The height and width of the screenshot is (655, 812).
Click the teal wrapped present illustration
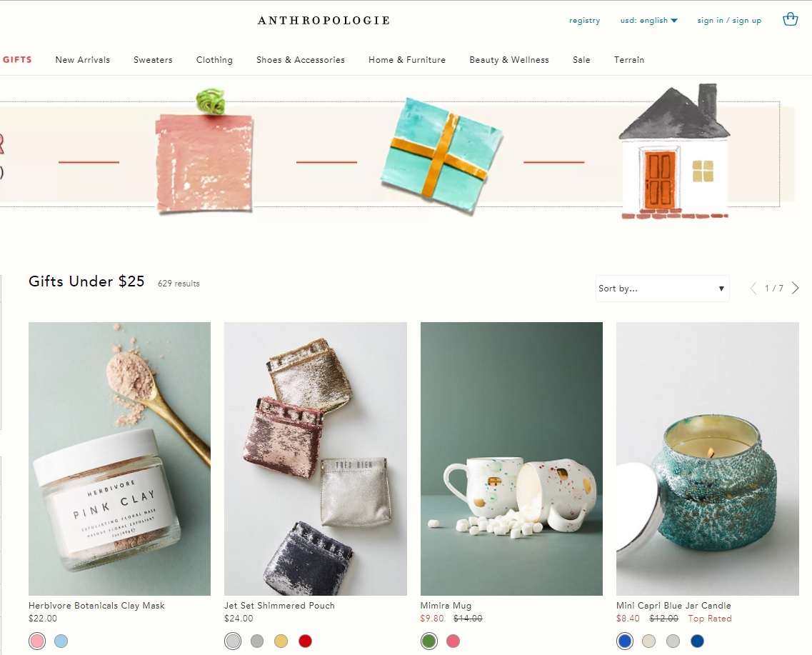pyautogui.click(x=442, y=155)
